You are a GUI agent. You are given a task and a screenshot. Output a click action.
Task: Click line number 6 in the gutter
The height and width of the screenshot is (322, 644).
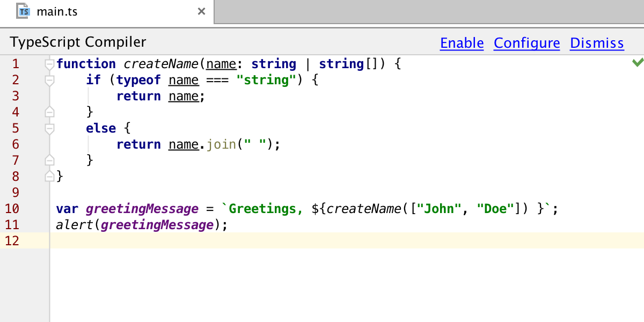click(15, 144)
